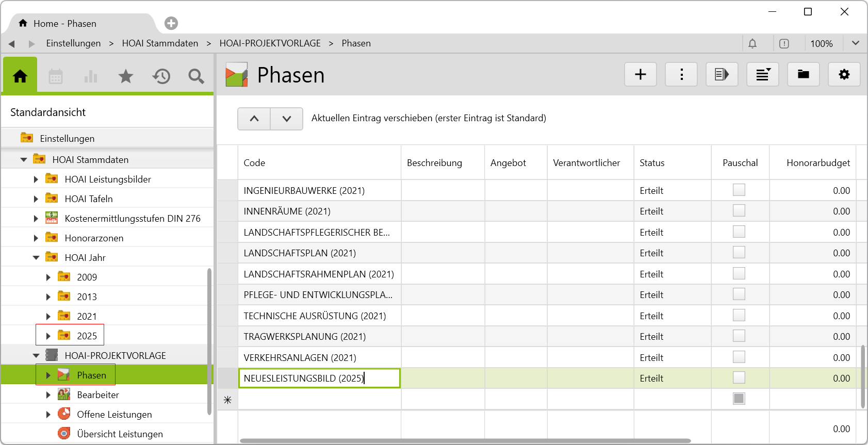Collapse the HOAI Jahr node
This screenshot has height=445, width=868.
[36, 258]
